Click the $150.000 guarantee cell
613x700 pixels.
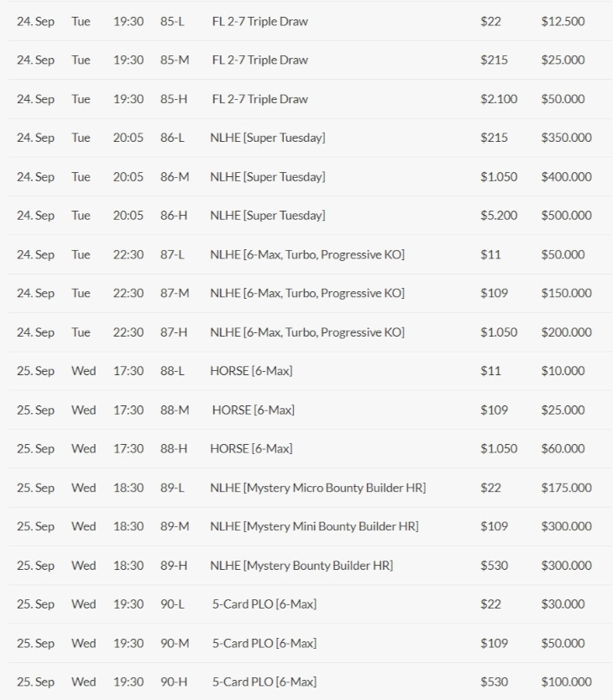click(x=566, y=293)
